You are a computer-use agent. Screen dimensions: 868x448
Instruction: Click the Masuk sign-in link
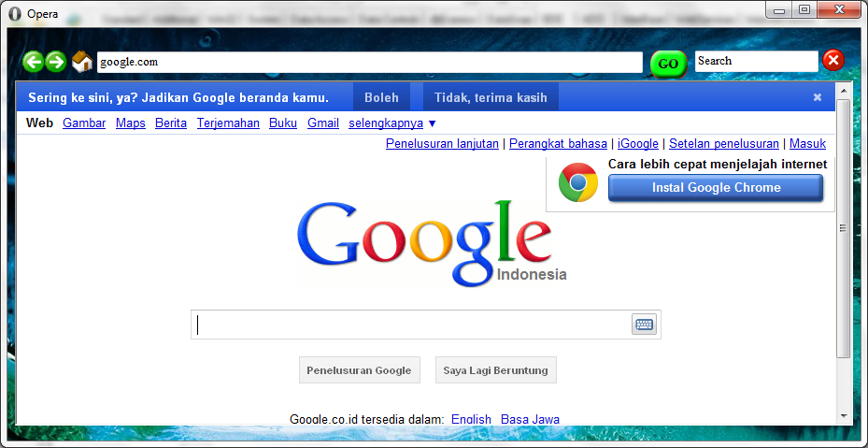pos(807,144)
